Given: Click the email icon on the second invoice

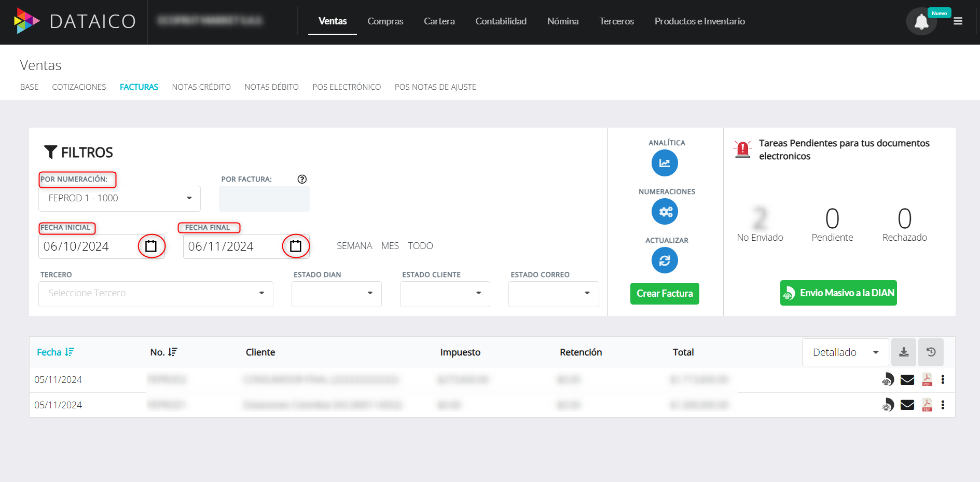Looking at the screenshot, I should 907,405.
